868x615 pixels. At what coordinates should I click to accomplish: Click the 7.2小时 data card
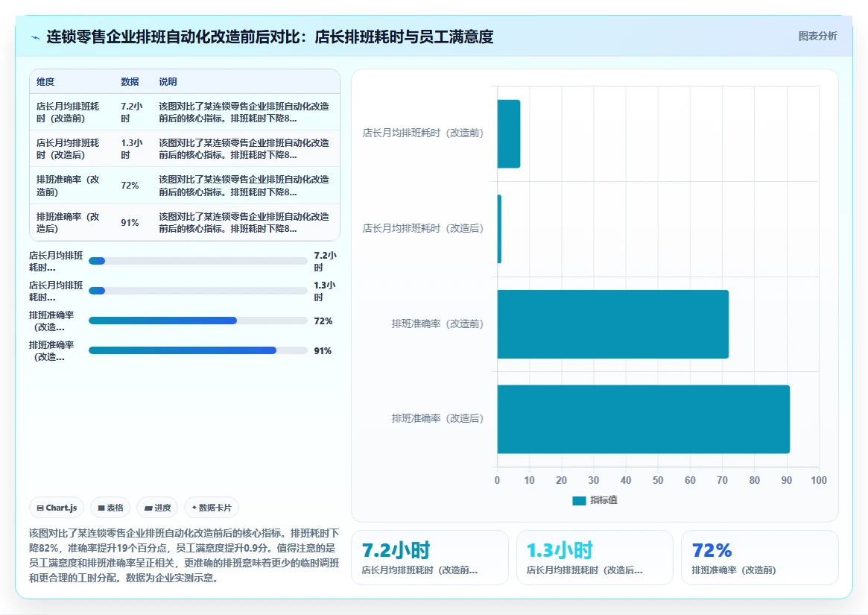(x=430, y=558)
